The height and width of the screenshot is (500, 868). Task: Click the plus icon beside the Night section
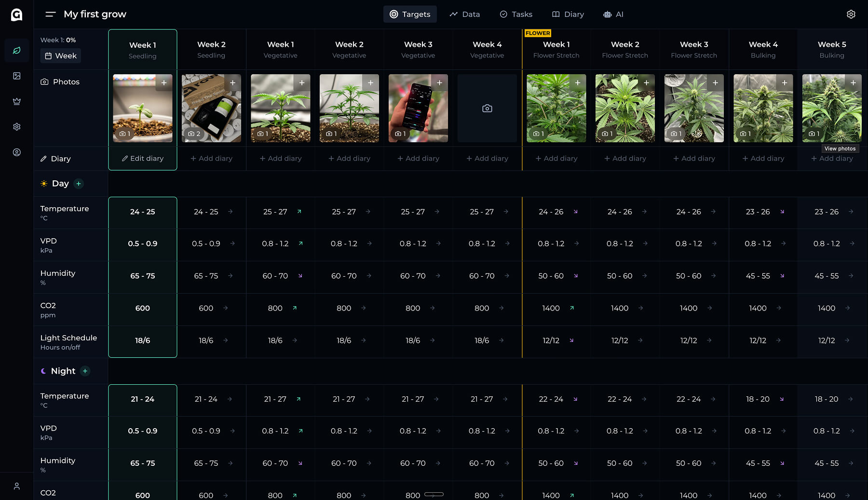tap(85, 371)
